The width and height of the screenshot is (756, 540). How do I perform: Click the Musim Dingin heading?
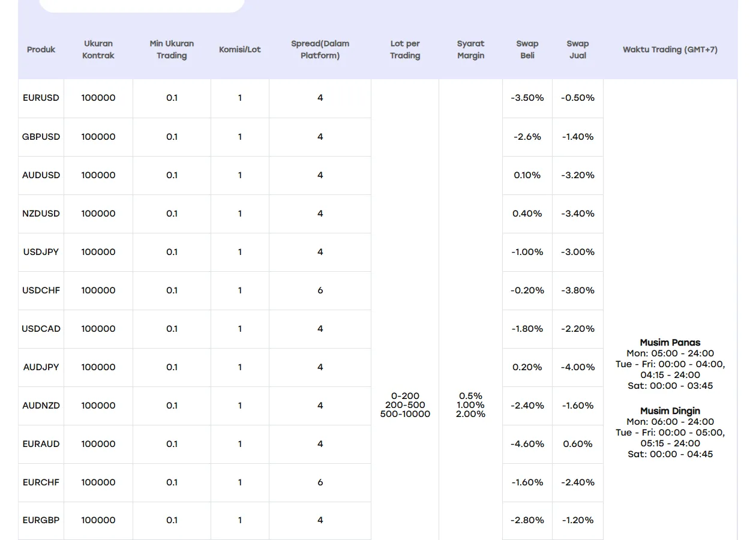click(x=670, y=411)
